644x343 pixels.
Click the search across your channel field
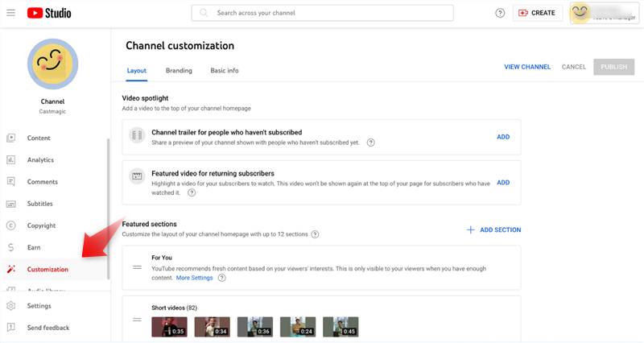point(323,13)
